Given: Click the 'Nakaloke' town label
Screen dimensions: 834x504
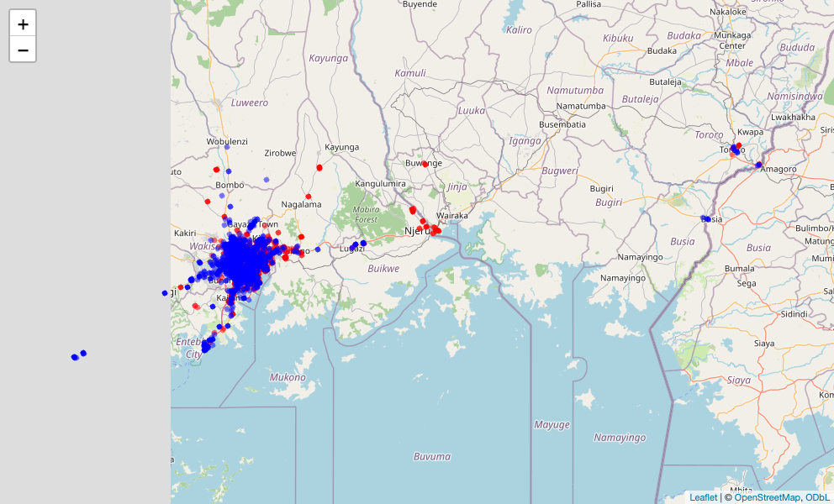Looking at the screenshot, I should 727,12.
